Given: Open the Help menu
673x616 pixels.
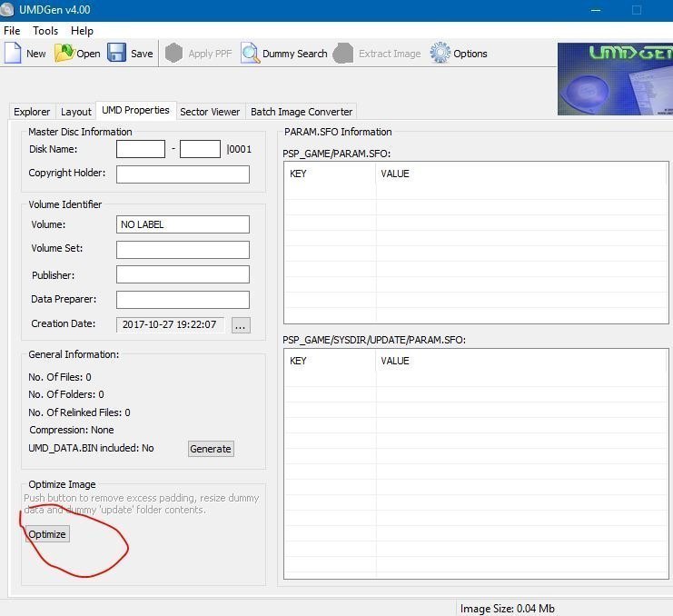Looking at the screenshot, I should 82,31.
